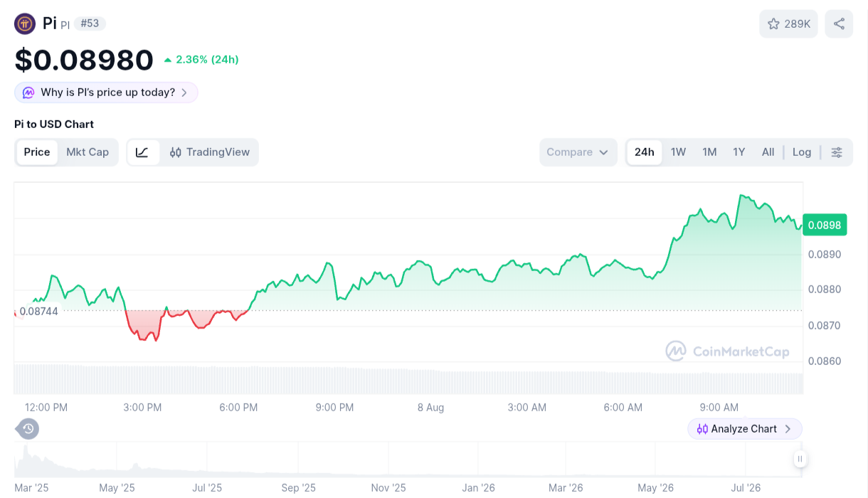This screenshot has width=868, height=498.
Task: Click the 0.0898 current price label
Action: click(825, 226)
